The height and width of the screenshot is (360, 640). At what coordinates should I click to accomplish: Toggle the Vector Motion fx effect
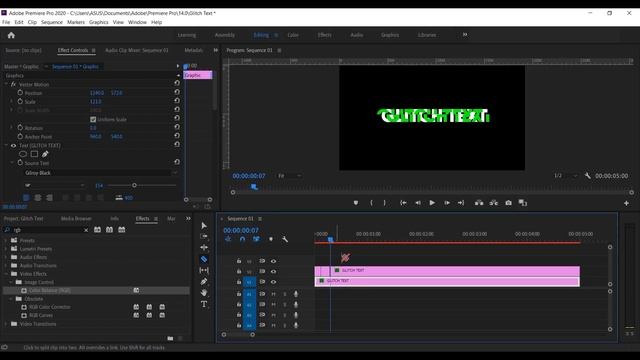point(13,84)
